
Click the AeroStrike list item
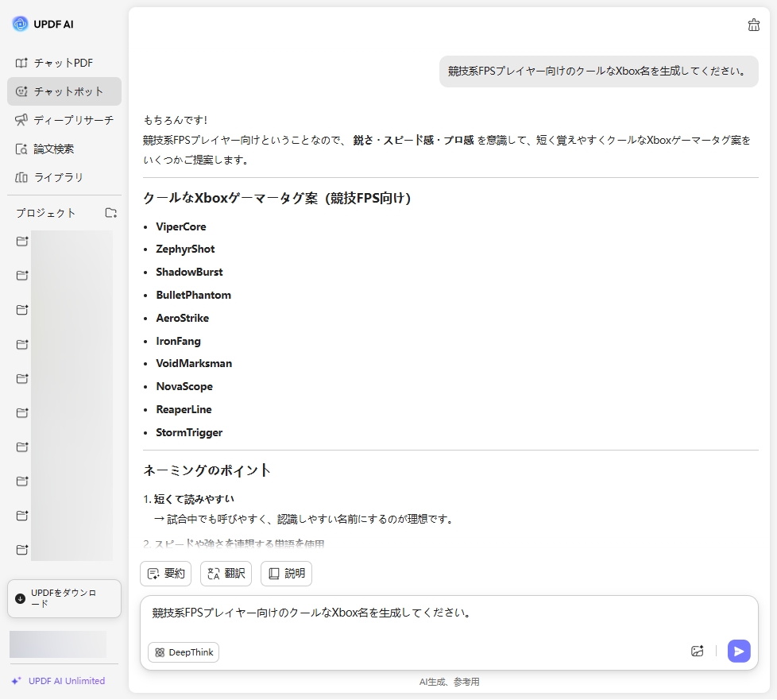click(x=183, y=319)
